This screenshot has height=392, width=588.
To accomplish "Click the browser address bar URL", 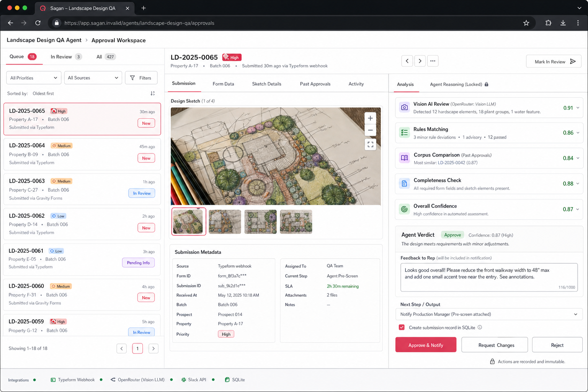I will click(139, 23).
